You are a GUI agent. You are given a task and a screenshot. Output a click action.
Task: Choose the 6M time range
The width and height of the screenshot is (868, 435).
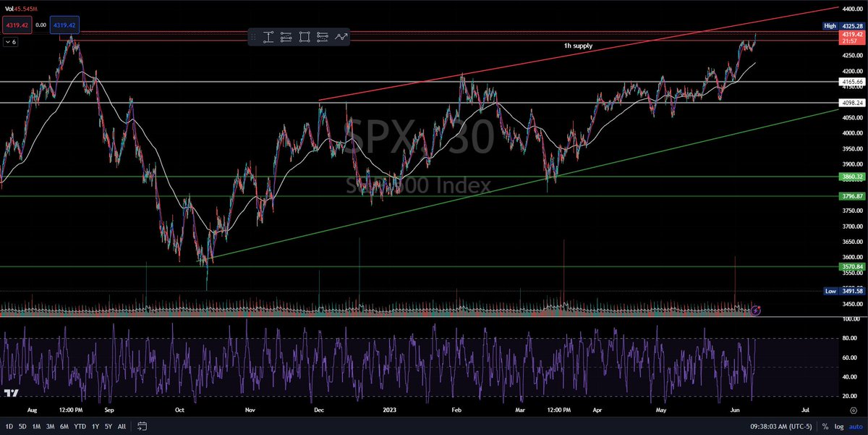[66, 426]
